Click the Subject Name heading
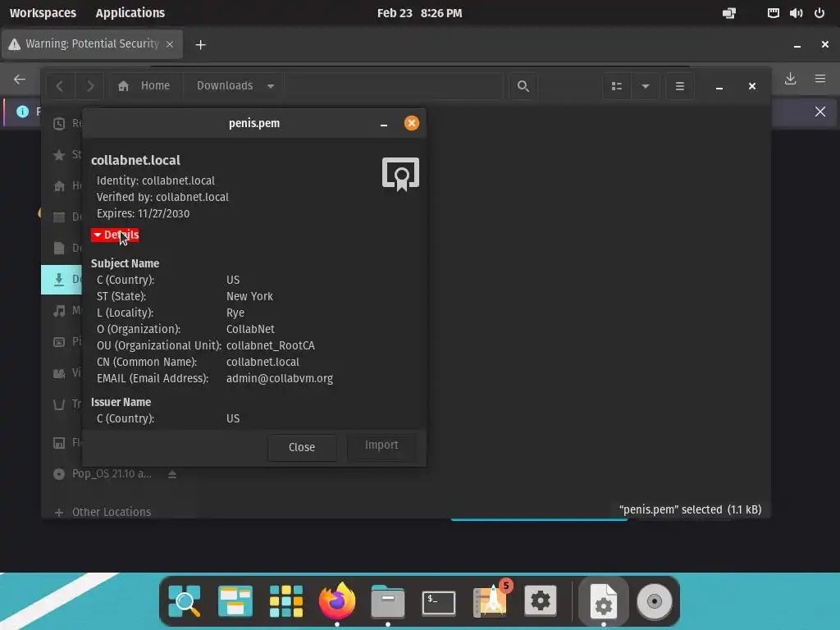Viewport: 840px width, 630px height. (x=125, y=263)
